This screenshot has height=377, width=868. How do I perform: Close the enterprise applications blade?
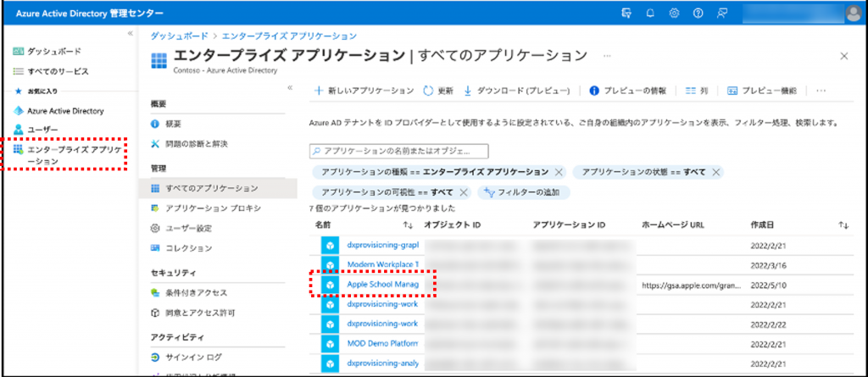[844, 56]
